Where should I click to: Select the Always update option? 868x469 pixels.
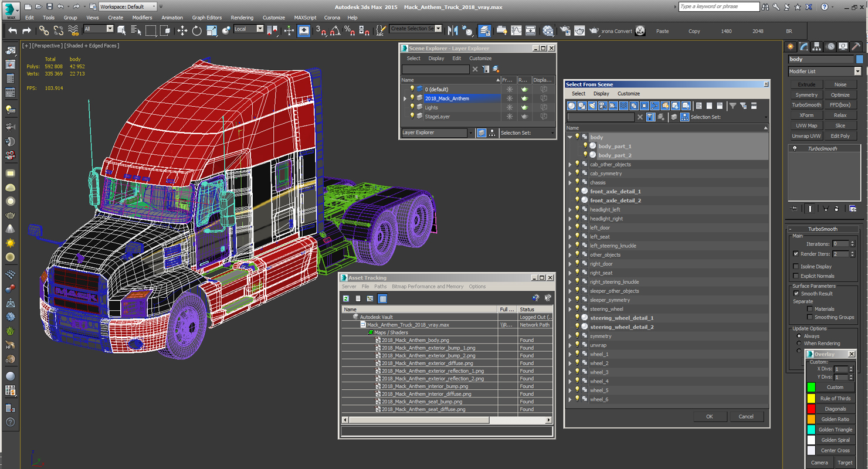point(799,336)
